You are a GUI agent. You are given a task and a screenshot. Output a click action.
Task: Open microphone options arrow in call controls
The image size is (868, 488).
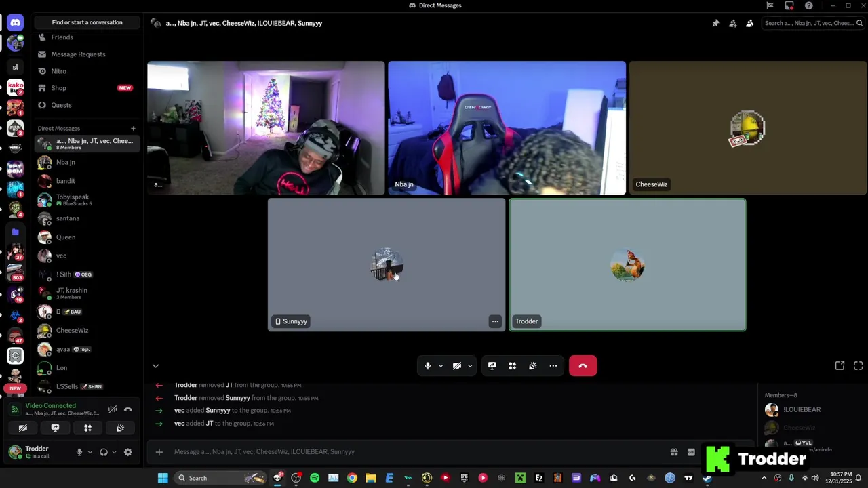(441, 366)
